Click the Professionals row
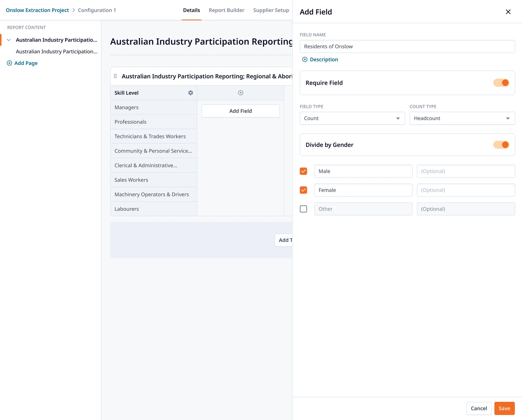Screen dimensions: 522x420 click(x=154, y=122)
